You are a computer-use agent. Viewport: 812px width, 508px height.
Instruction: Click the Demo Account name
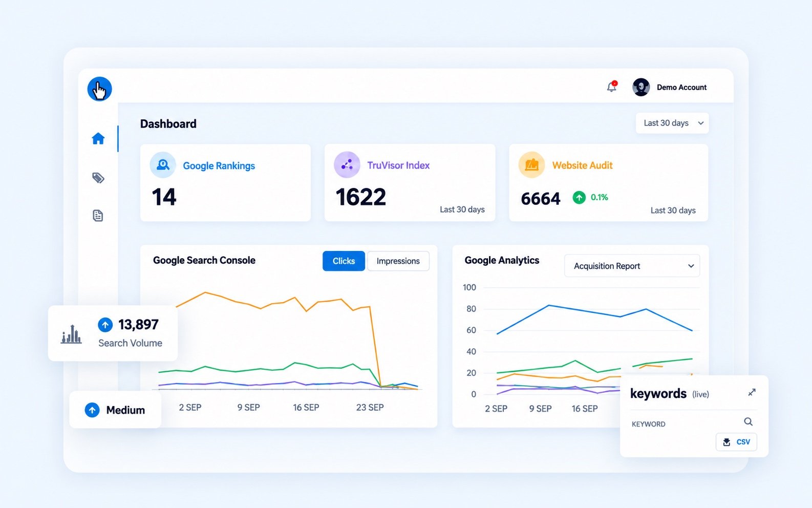681,88
